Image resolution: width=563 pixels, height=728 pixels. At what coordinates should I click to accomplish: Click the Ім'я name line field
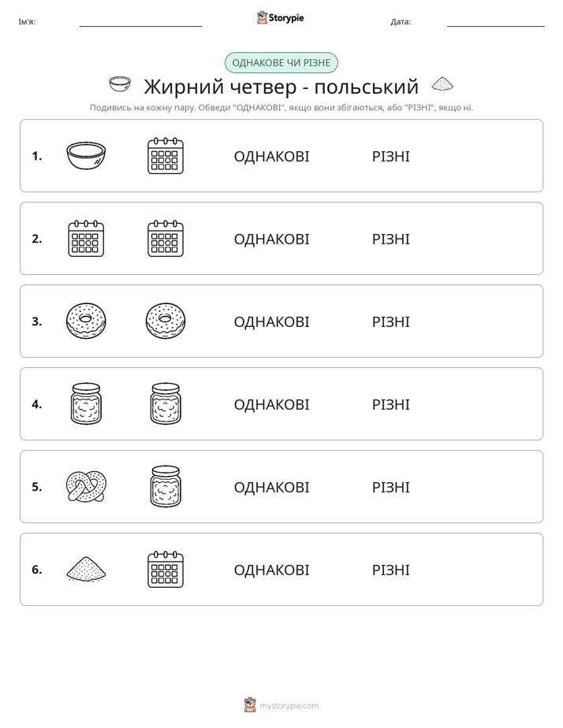click(x=140, y=22)
